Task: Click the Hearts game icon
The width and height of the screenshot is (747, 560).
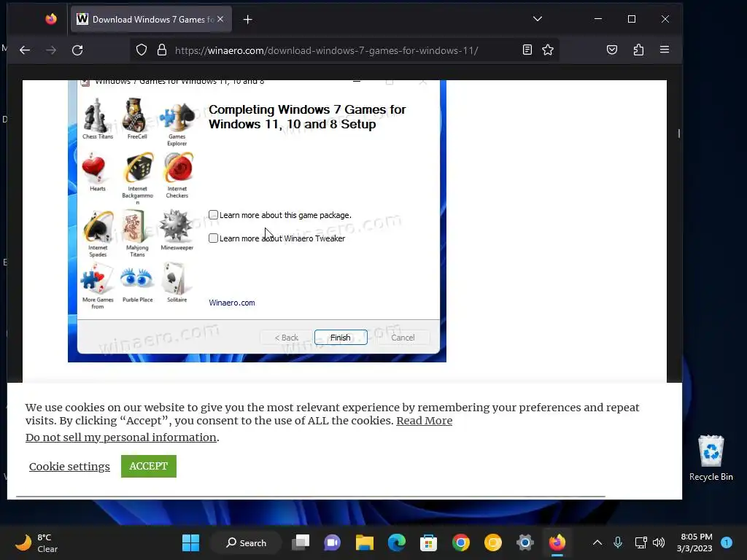Action: [97, 172]
